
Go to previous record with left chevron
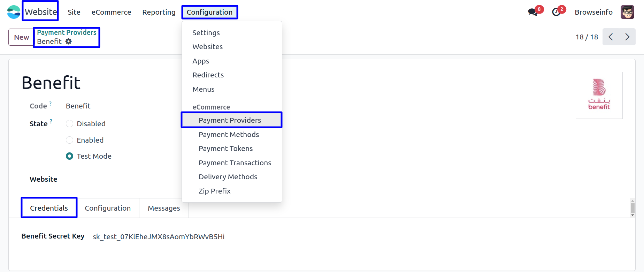point(611,37)
